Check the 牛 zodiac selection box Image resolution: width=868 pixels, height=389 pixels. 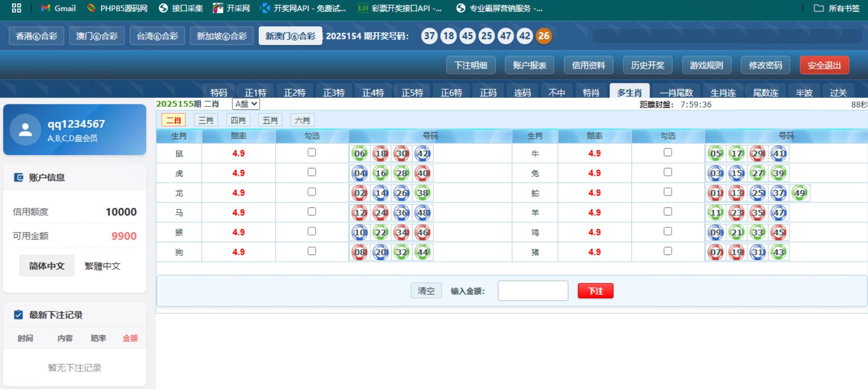tap(668, 153)
